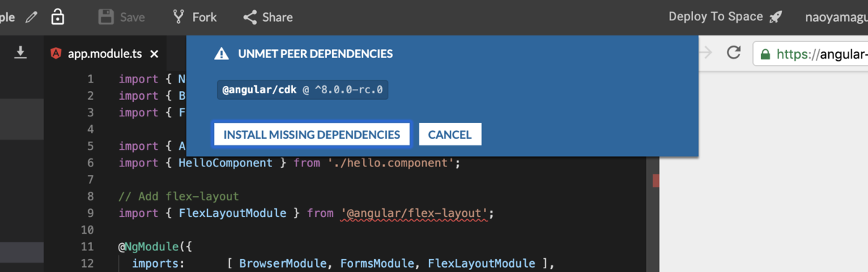Screen dimensions: 868x272
Task: Click the warning triangle icon
Action: tap(222, 54)
